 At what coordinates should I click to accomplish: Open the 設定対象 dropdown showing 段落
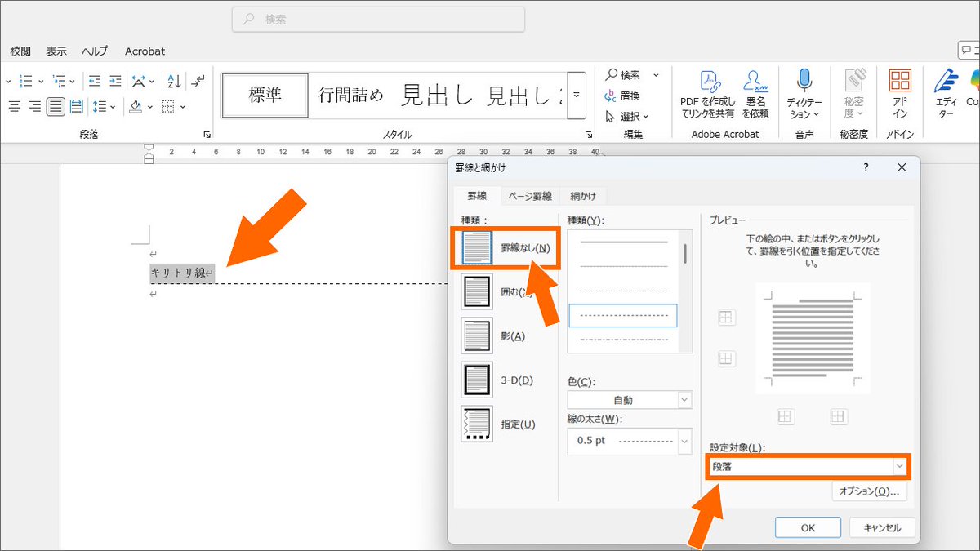point(808,467)
